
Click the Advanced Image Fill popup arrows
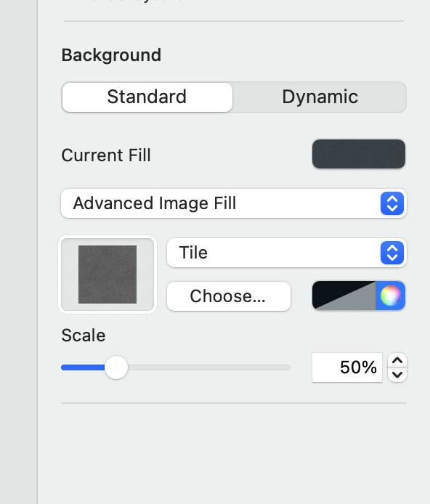[392, 203]
